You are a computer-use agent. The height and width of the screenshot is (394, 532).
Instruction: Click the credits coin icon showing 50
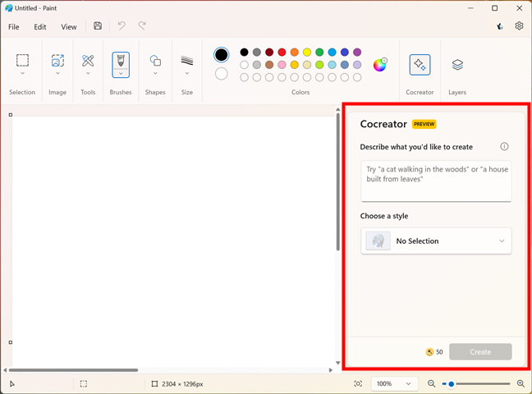click(429, 352)
